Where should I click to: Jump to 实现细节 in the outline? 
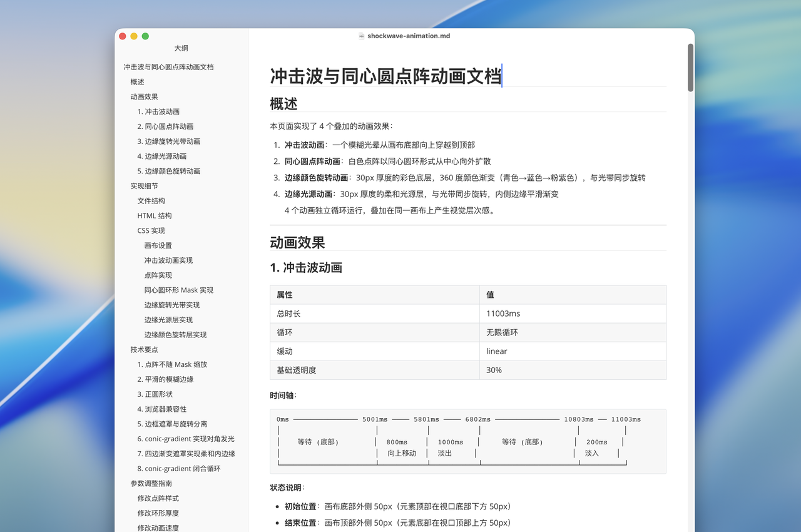144,186
